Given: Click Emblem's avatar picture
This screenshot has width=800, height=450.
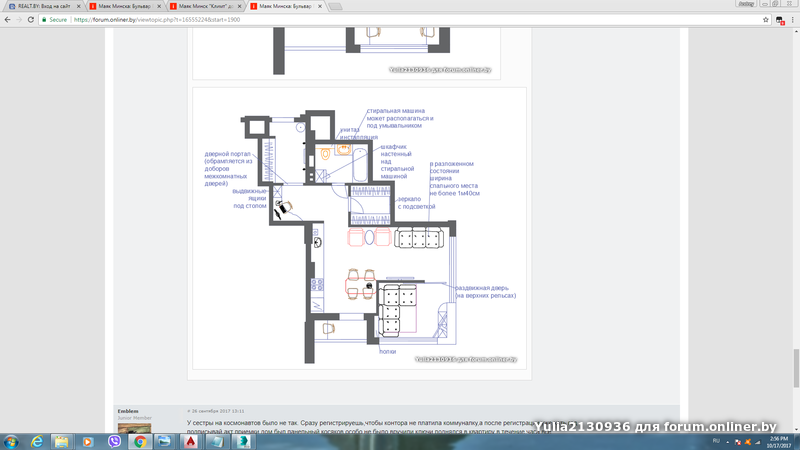Looking at the screenshot, I should [134, 429].
